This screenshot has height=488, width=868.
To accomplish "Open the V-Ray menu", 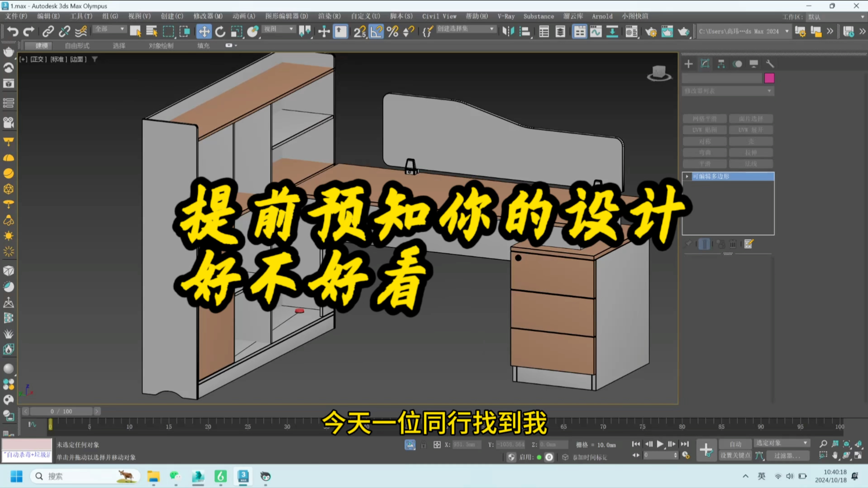I will 506,16.
